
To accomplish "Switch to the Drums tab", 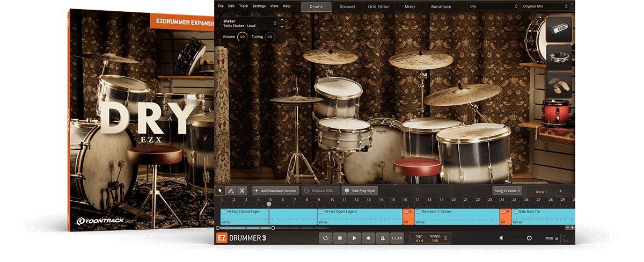I will [316, 6].
